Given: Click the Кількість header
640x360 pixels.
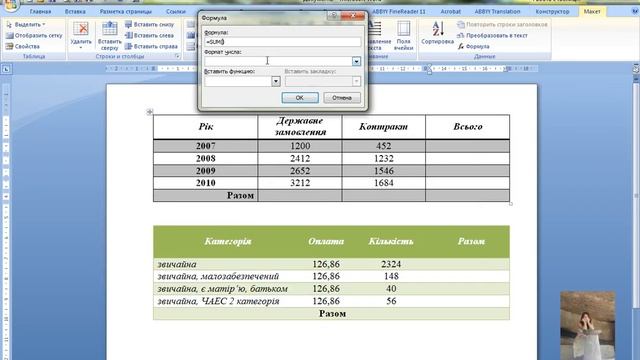Looking at the screenshot, I should click(x=391, y=242).
